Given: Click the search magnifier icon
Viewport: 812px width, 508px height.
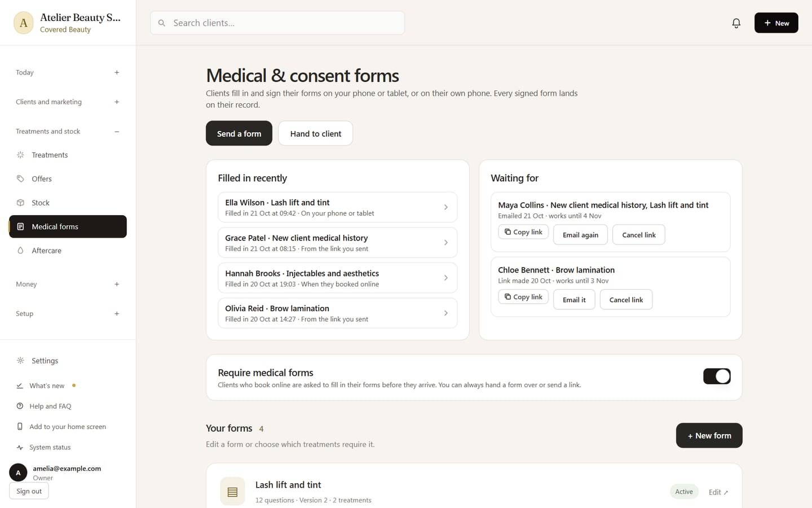Looking at the screenshot, I should pyautogui.click(x=162, y=23).
